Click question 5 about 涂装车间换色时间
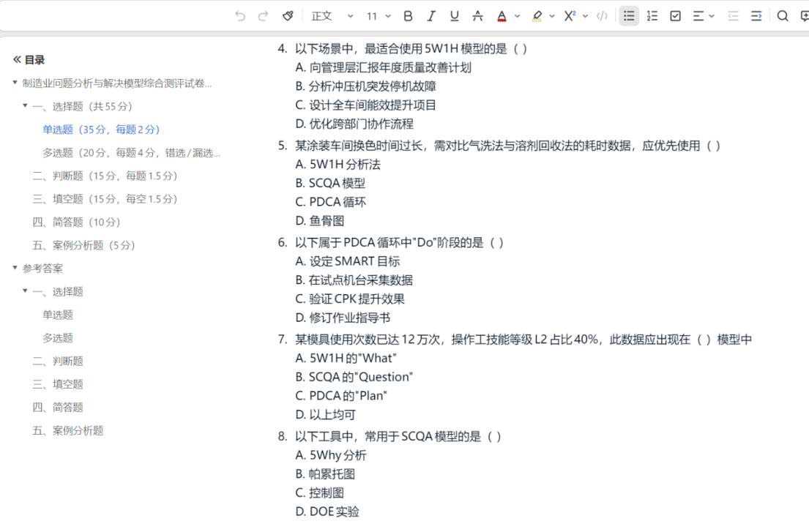Image resolution: width=809 pixels, height=532 pixels. point(507,146)
